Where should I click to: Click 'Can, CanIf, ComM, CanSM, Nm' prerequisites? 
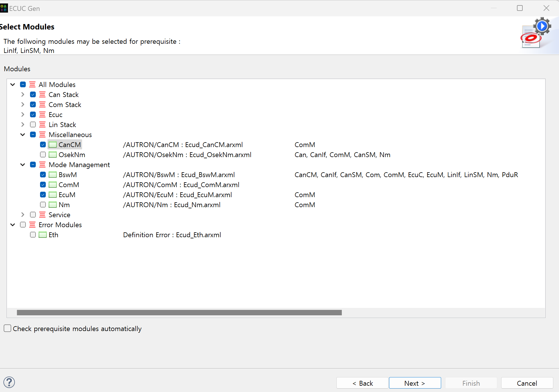342,155
